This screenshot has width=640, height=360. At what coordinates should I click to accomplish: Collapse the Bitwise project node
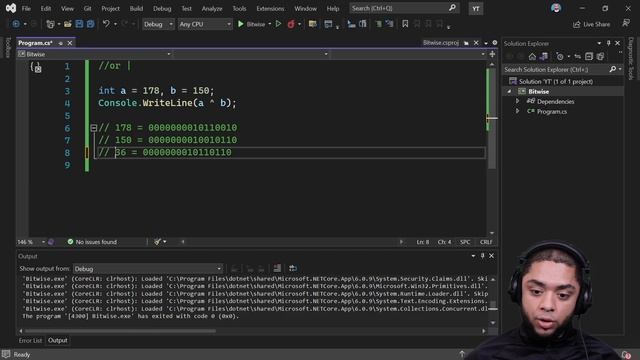click(509, 91)
